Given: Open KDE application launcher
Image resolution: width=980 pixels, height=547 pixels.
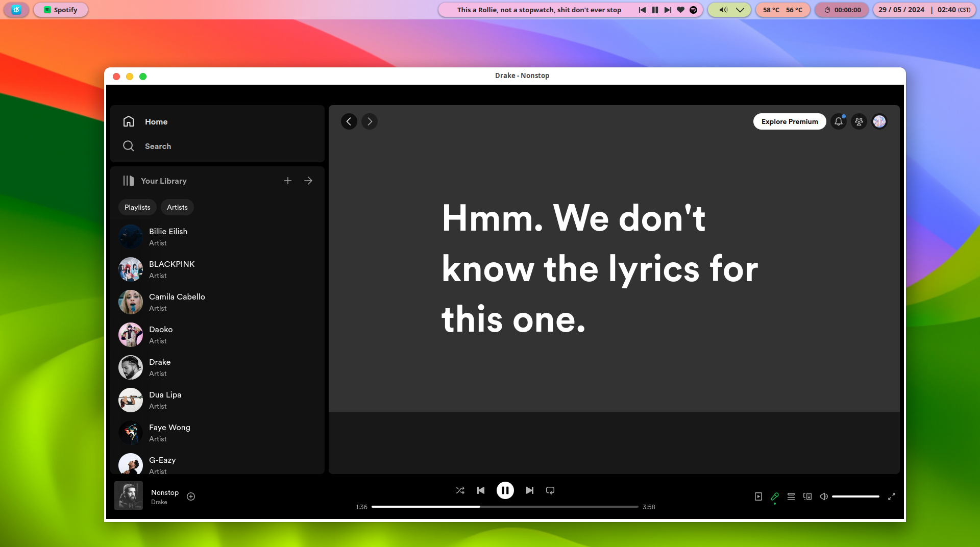Looking at the screenshot, I should tap(16, 10).
